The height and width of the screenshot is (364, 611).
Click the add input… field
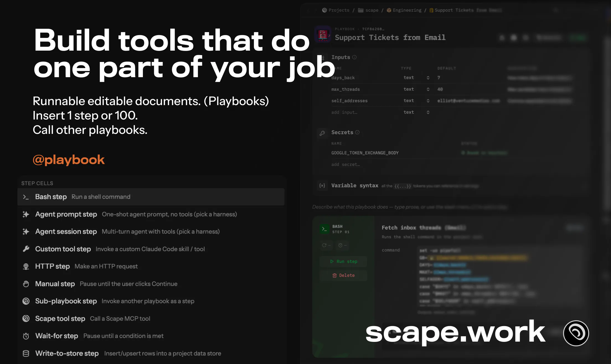tap(344, 112)
